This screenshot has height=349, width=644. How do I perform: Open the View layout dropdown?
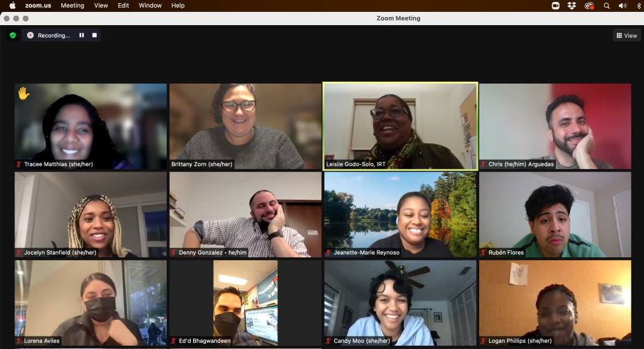(x=626, y=36)
